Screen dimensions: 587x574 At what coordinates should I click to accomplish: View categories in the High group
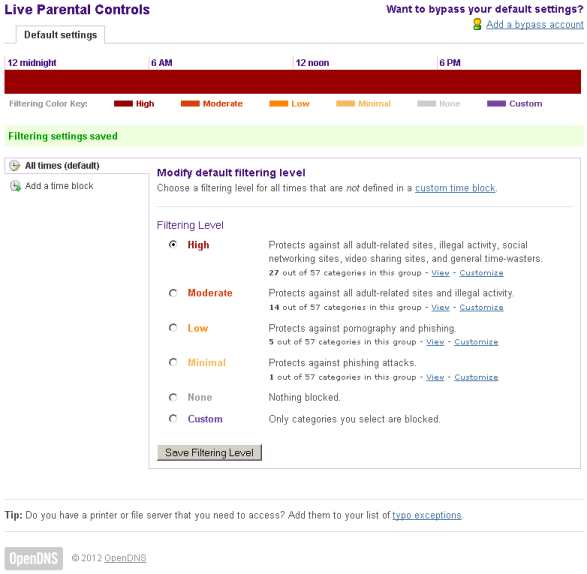click(440, 273)
